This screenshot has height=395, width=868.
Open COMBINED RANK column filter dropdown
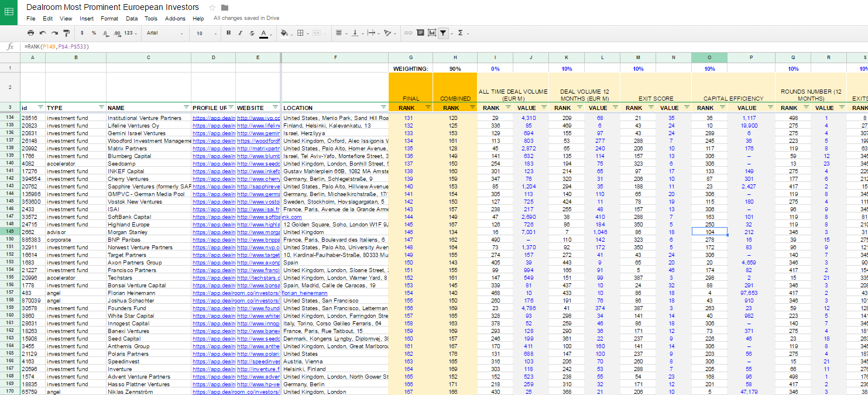(x=472, y=108)
